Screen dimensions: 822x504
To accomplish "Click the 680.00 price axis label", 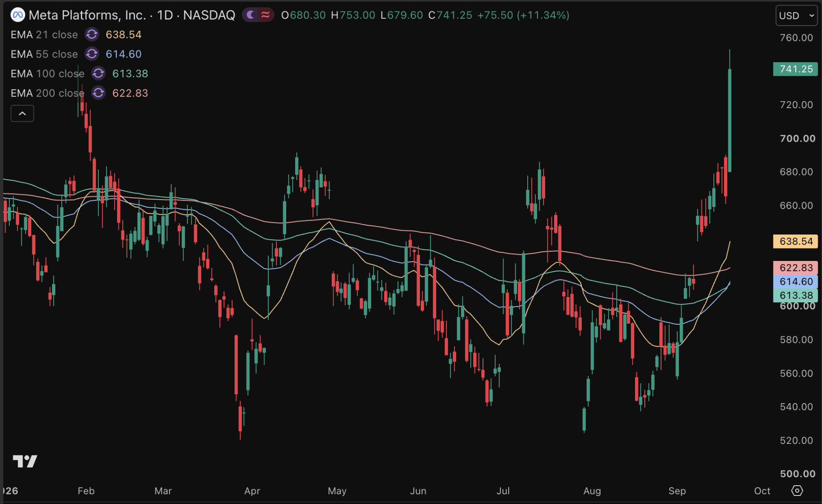I will tap(796, 172).
